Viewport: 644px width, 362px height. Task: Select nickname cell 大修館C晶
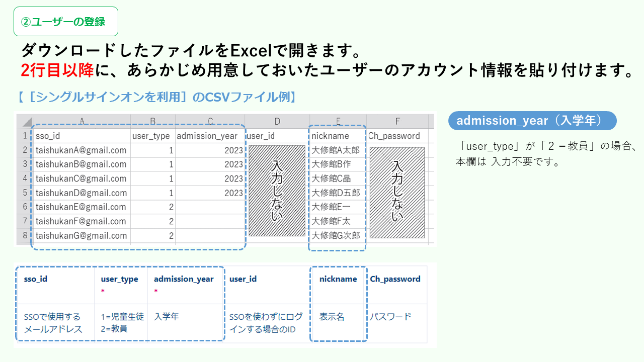[338, 178]
